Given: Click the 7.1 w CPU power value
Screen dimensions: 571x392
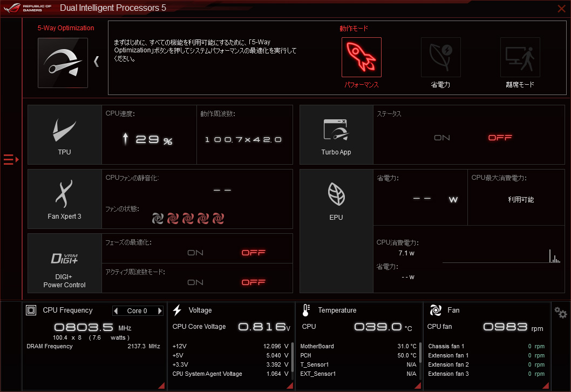Looking at the screenshot, I should point(406,253).
